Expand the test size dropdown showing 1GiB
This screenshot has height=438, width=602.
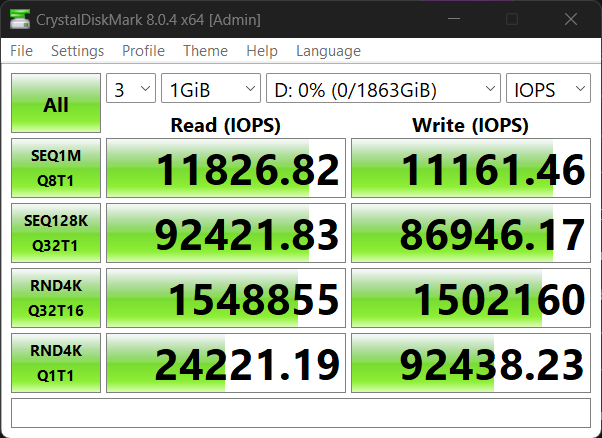pos(211,88)
